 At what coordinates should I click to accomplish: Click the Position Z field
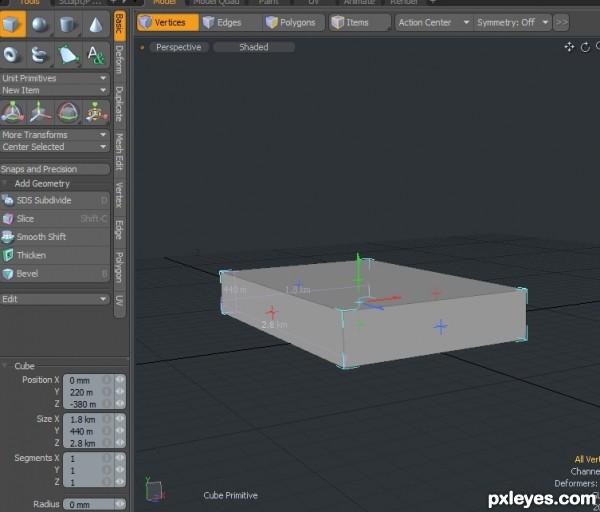[88, 404]
